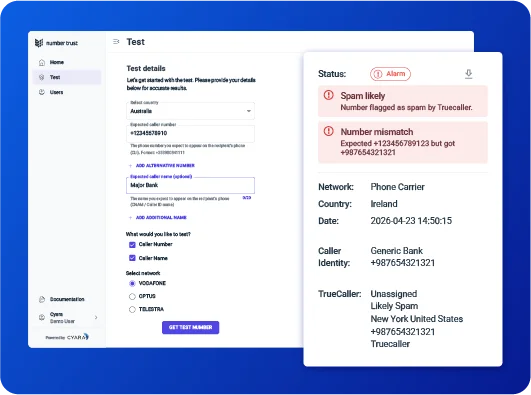Focus the Expected caller number field
This screenshot has height=395, width=531.
(190, 133)
